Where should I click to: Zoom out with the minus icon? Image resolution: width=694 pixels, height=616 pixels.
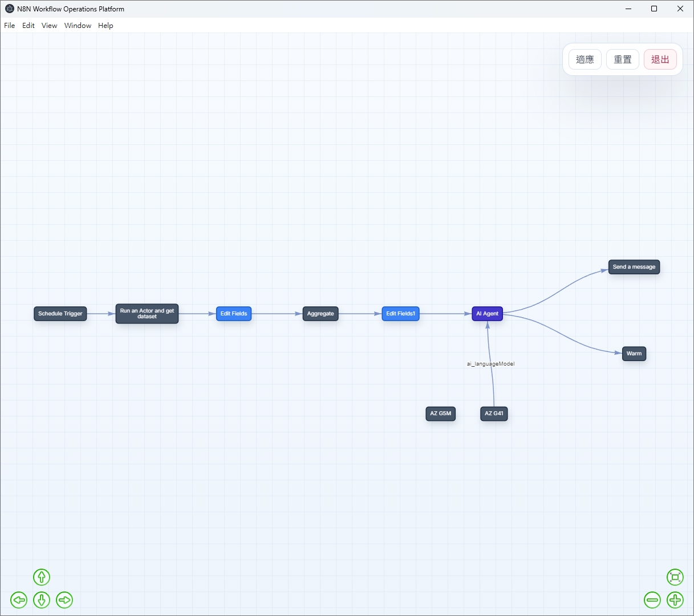652,600
